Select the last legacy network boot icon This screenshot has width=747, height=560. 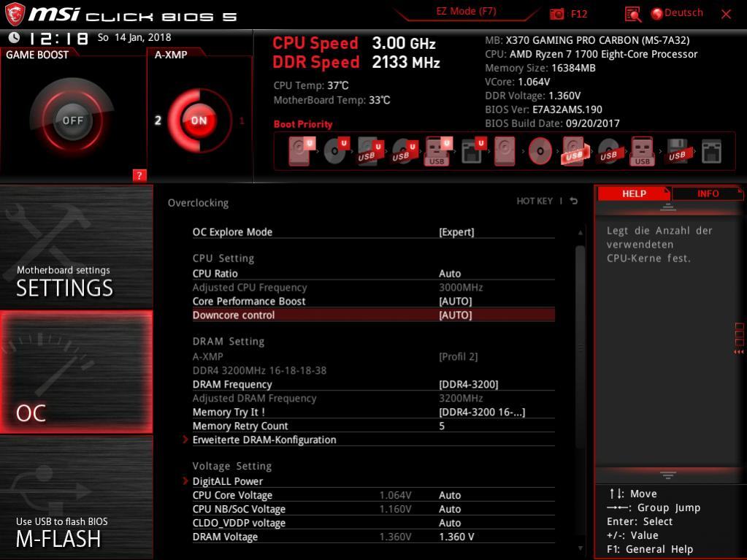[712, 151]
